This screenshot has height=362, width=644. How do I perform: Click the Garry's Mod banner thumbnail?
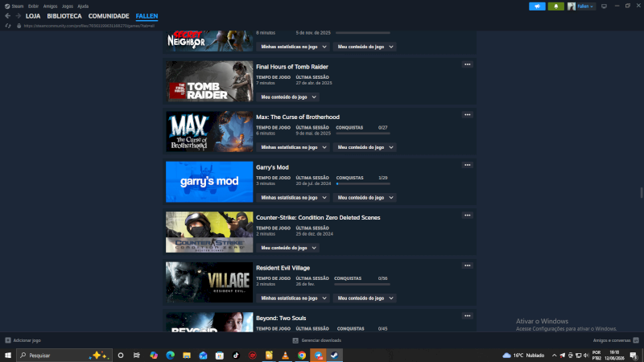click(209, 182)
